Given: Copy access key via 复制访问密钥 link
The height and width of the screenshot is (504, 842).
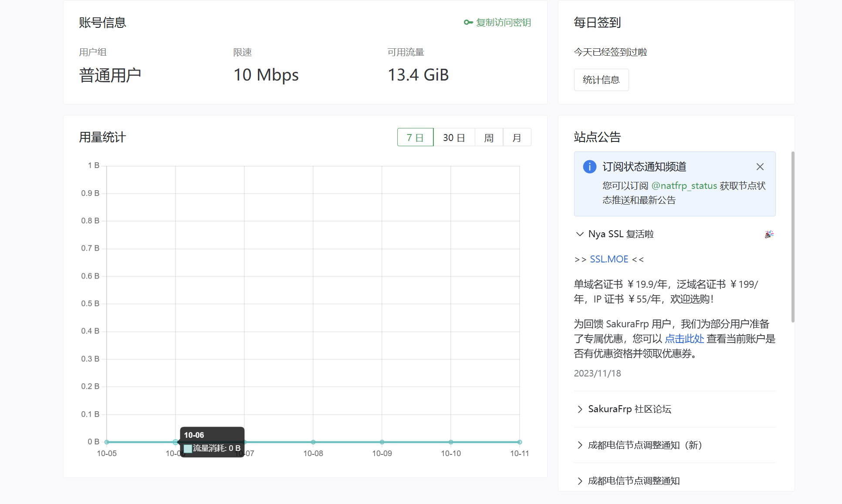Looking at the screenshot, I should point(503,22).
